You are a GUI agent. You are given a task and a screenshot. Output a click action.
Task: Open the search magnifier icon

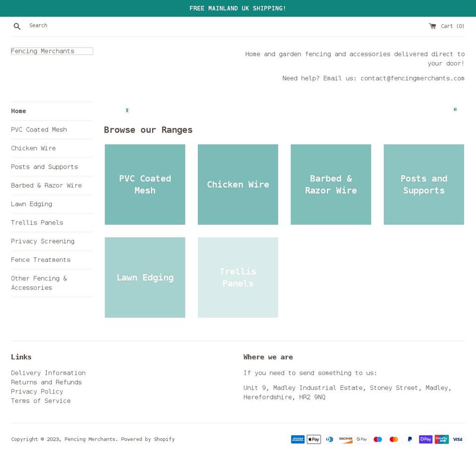[17, 26]
